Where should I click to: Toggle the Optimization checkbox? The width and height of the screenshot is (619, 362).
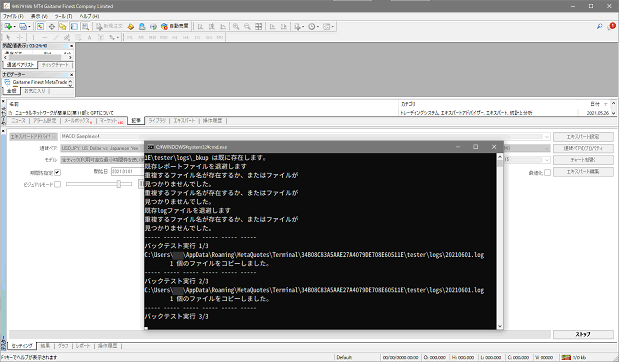pos(547,173)
